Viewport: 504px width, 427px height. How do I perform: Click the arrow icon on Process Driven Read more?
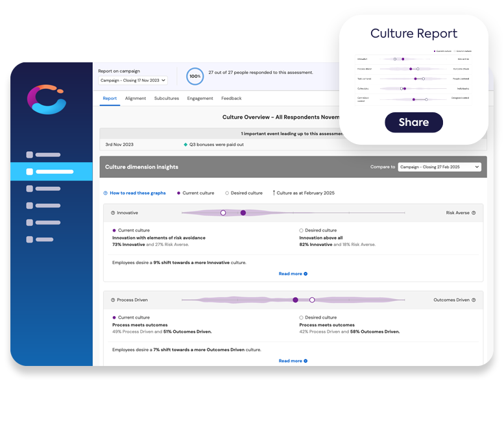pyautogui.click(x=306, y=361)
